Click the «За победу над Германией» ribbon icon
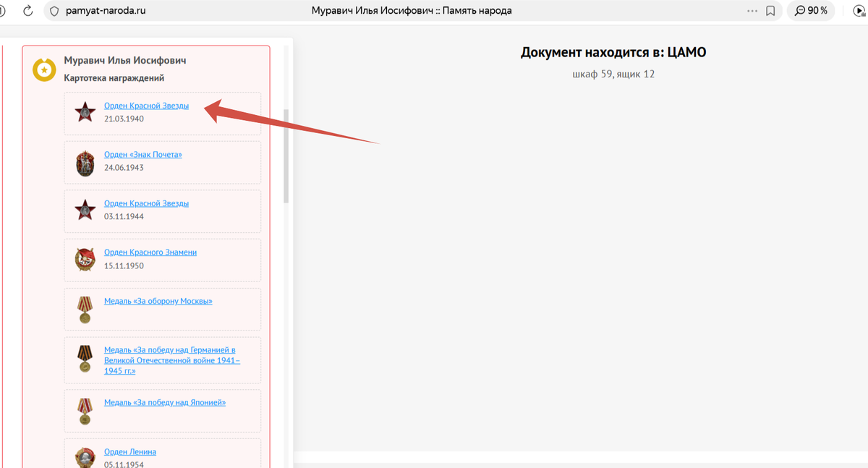This screenshot has height=468, width=868. 85,359
